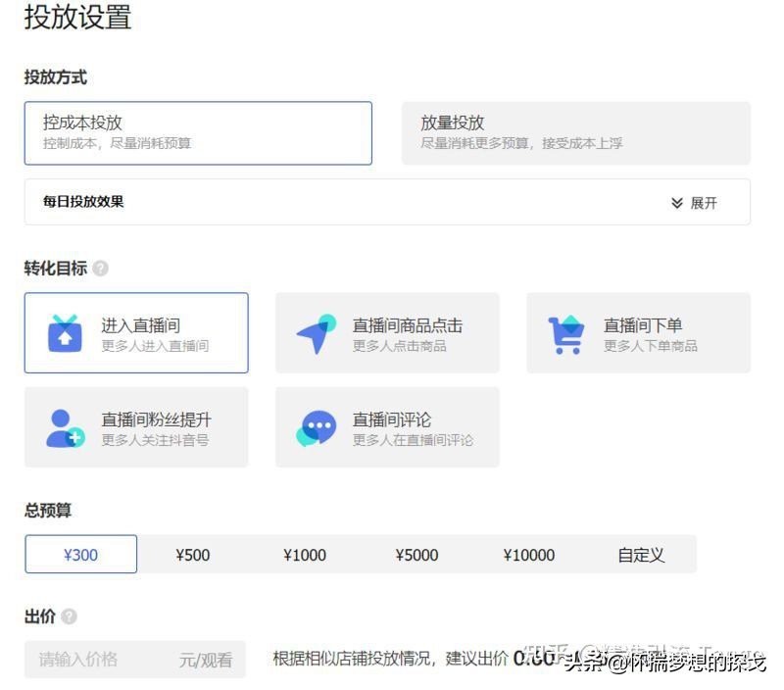
Task: Click the 直播间评论 comment bubble icon
Action: [x=315, y=425]
